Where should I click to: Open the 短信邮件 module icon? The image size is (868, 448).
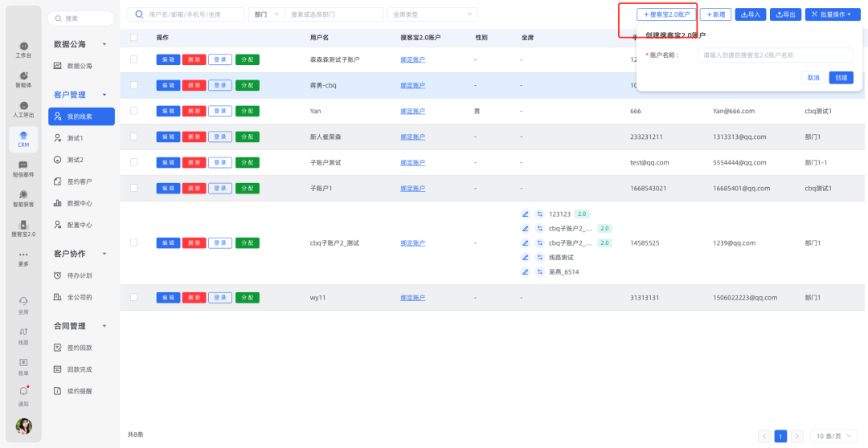click(23, 167)
